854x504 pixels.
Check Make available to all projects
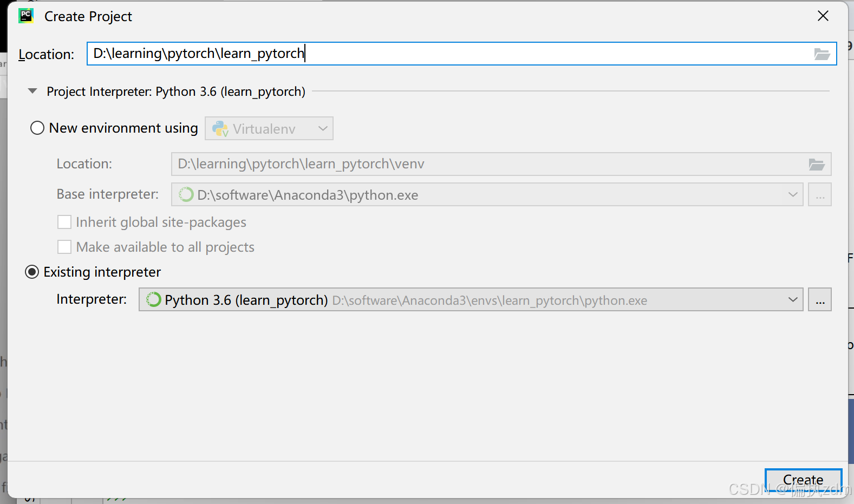[64, 247]
